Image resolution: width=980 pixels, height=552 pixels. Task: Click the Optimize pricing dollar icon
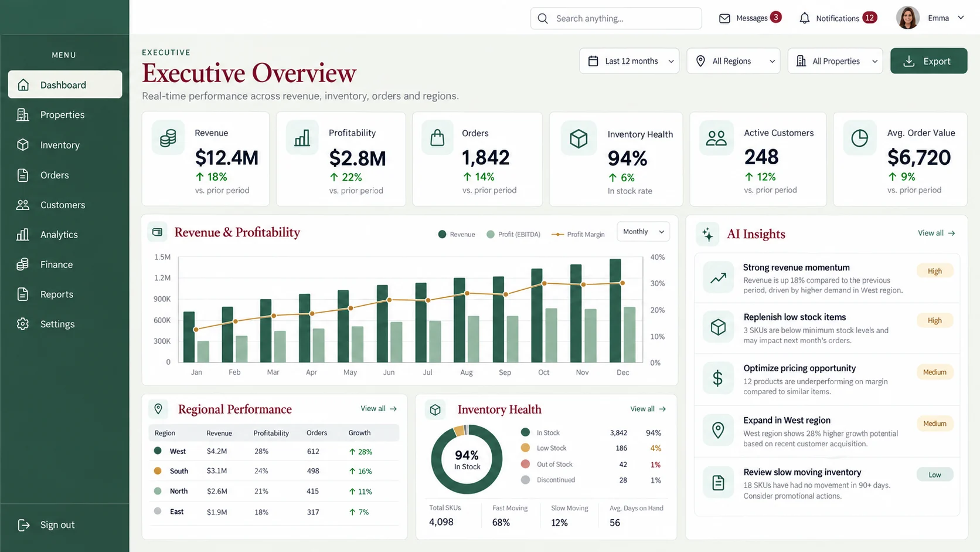718,378
